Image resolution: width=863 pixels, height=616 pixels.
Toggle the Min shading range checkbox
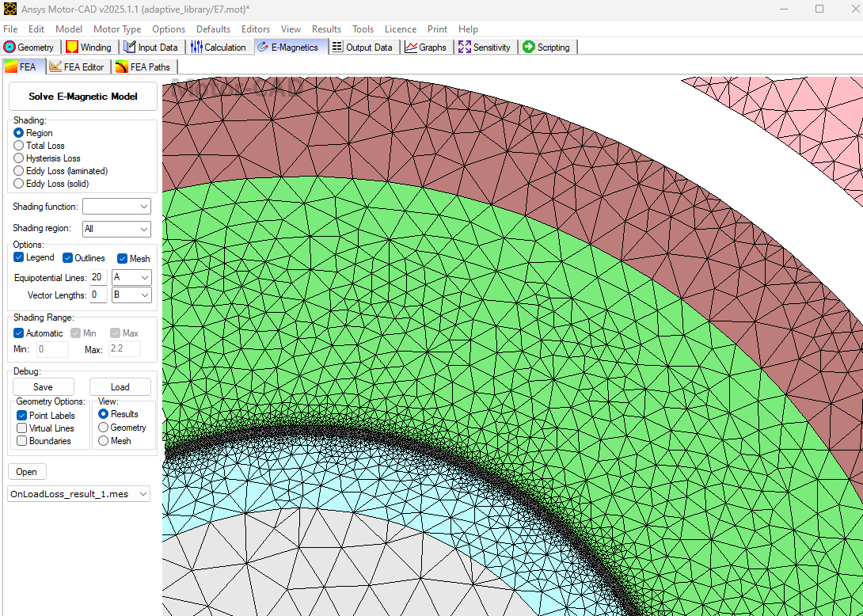coord(76,333)
